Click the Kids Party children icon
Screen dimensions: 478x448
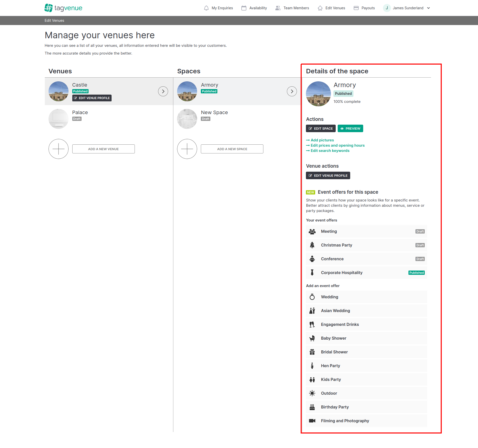pos(312,380)
